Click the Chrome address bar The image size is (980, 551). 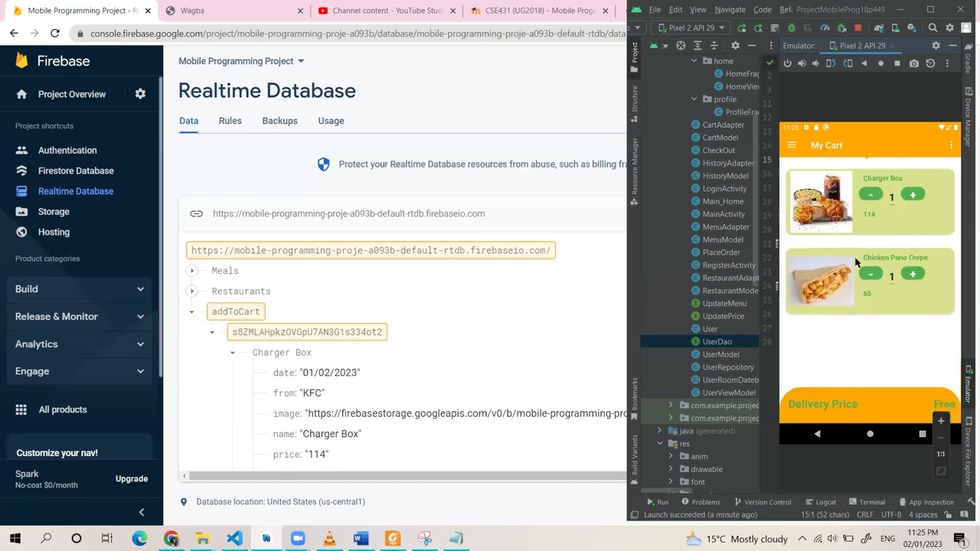point(348,34)
